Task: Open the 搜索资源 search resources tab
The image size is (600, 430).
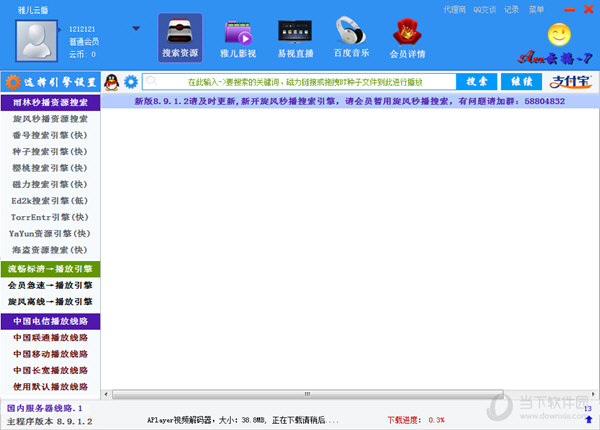Action: click(180, 38)
